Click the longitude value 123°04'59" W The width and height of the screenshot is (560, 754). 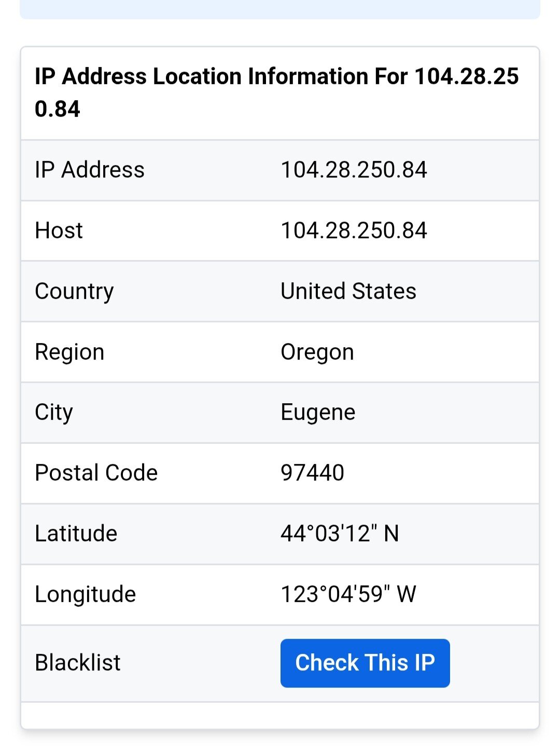point(348,594)
